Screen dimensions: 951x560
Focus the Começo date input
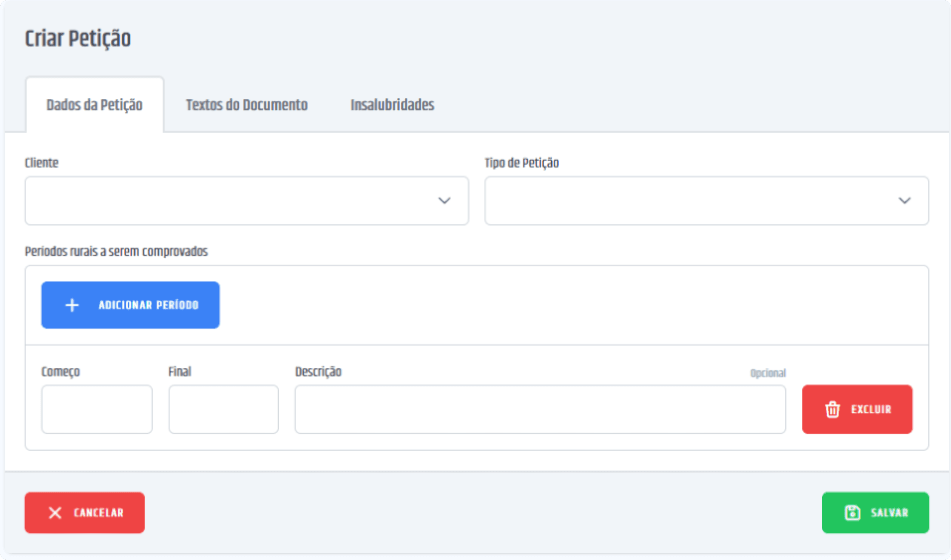(x=97, y=409)
